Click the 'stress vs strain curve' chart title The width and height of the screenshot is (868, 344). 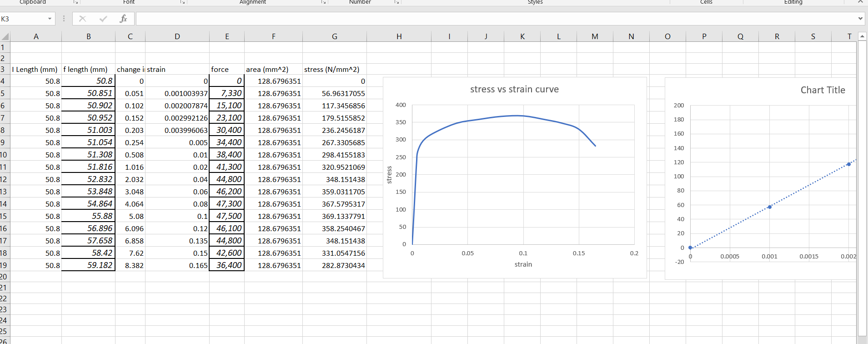(514, 89)
